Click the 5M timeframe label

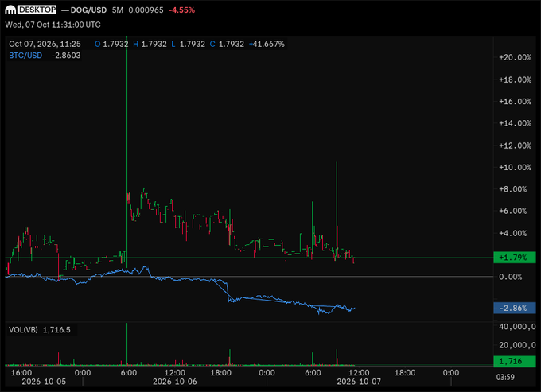[118, 10]
